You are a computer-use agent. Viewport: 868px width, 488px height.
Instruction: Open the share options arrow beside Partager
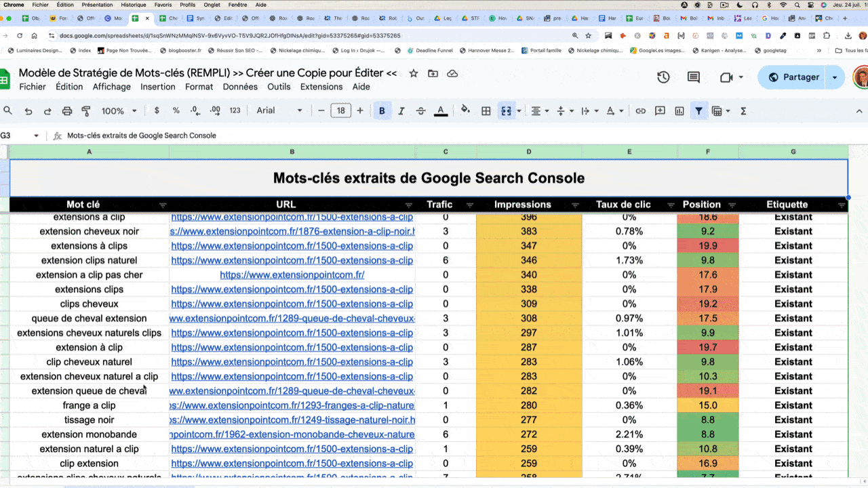[835, 77]
